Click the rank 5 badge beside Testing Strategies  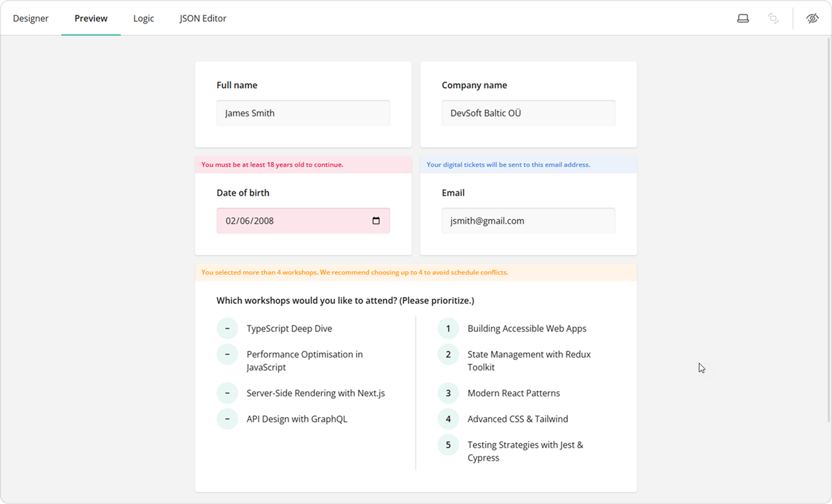(x=448, y=445)
